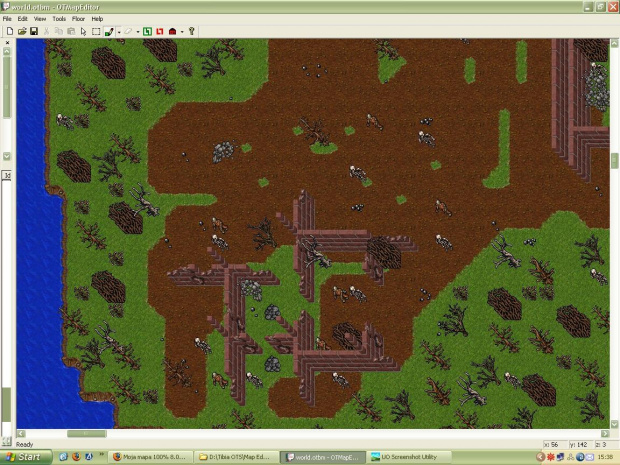Image resolution: width=620 pixels, height=465 pixels.
Task: Click the red house icon
Action: pos(172,32)
